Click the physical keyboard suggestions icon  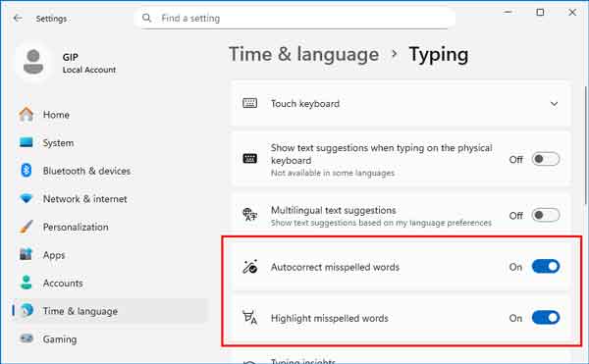click(x=249, y=159)
